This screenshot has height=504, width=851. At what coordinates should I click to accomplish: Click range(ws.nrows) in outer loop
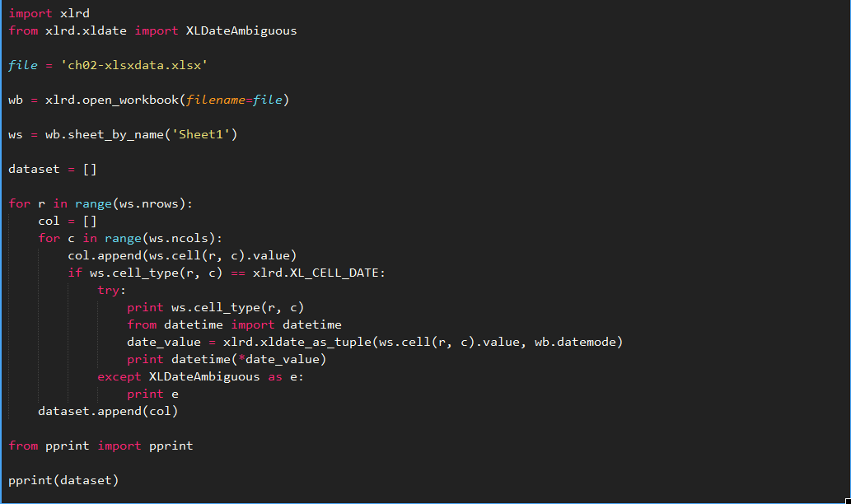click(x=129, y=204)
